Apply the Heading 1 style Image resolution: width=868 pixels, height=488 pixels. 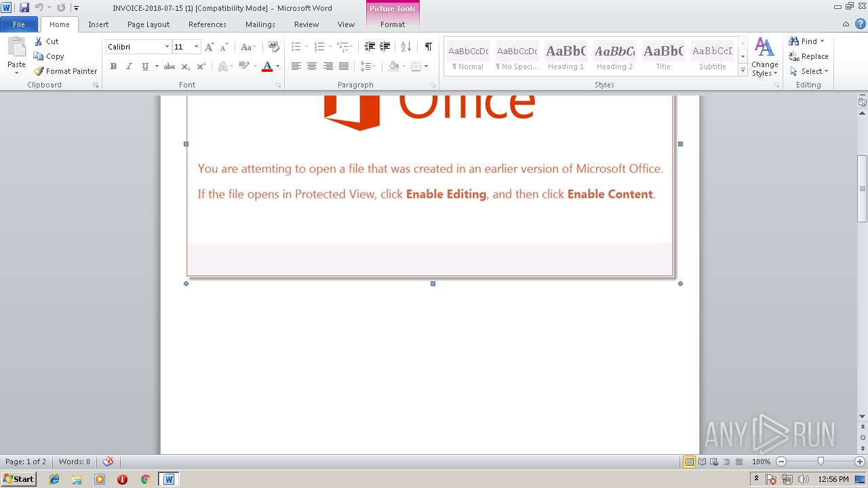566,56
